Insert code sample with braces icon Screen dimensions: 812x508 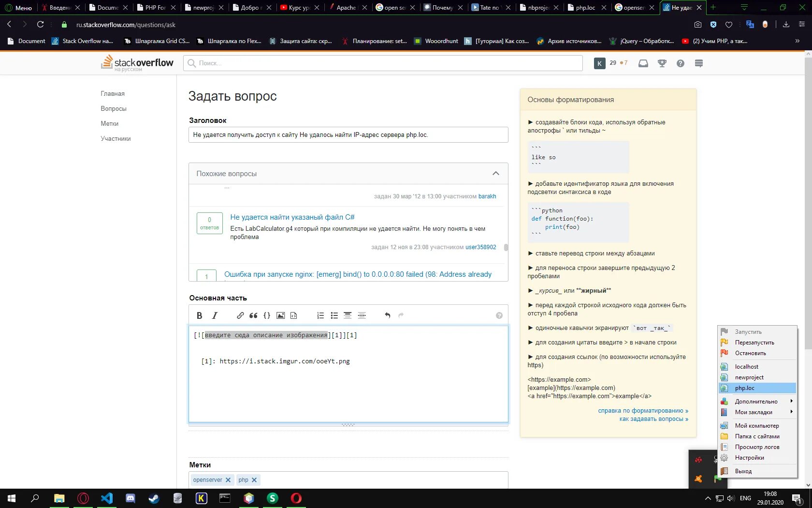click(267, 315)
